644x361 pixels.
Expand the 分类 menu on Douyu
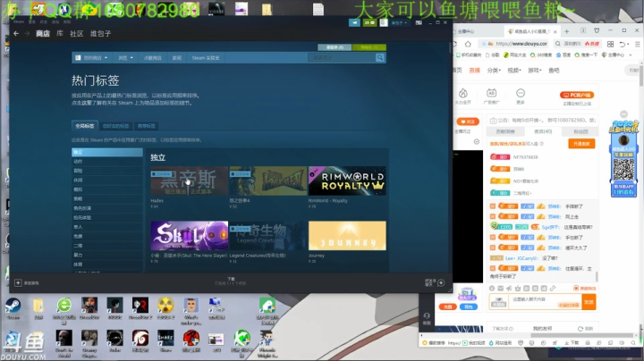494,71
